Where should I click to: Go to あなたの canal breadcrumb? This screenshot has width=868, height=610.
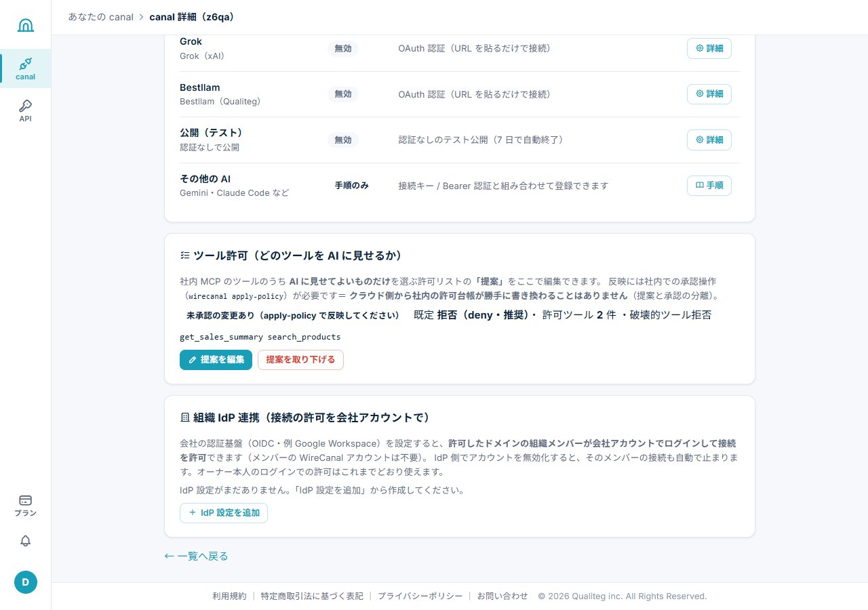101,17
